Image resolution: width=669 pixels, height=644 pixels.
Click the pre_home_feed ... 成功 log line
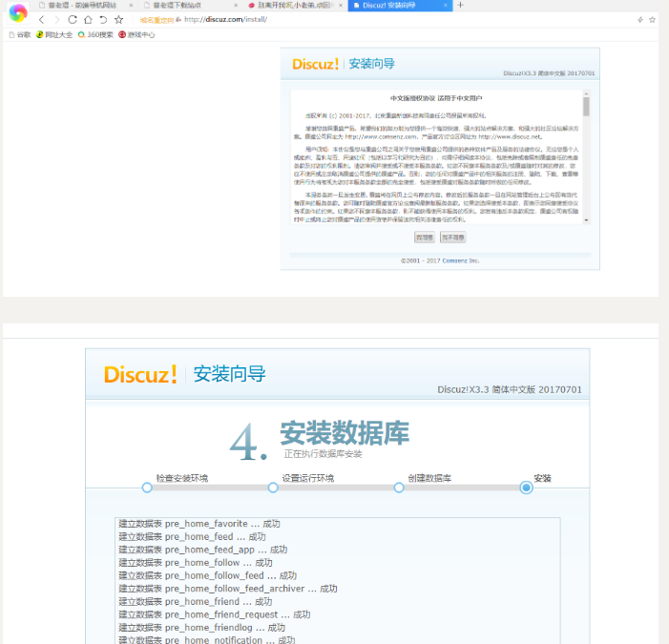pos(192,536)
